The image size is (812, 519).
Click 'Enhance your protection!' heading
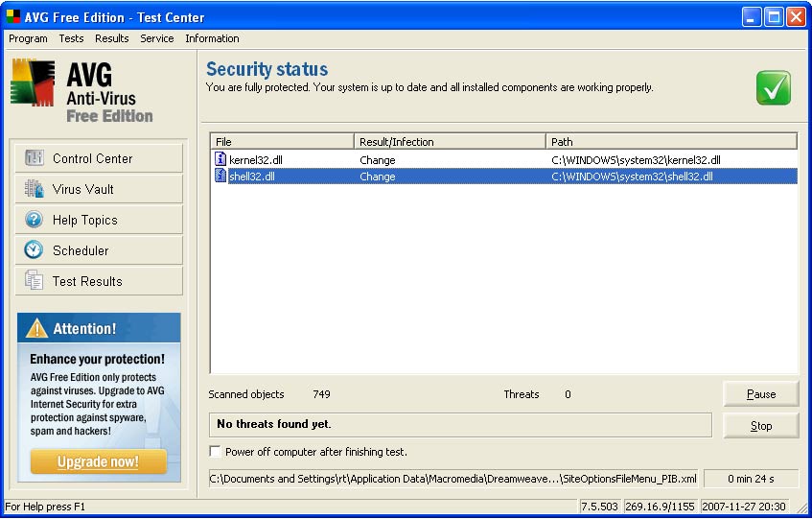tap(98, 359)
